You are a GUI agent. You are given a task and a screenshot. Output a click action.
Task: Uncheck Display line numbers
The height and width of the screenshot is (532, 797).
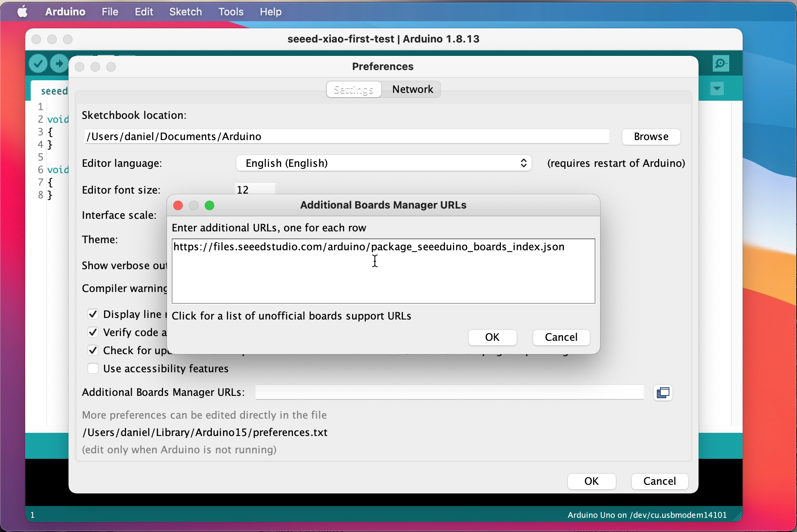[93, 314]
